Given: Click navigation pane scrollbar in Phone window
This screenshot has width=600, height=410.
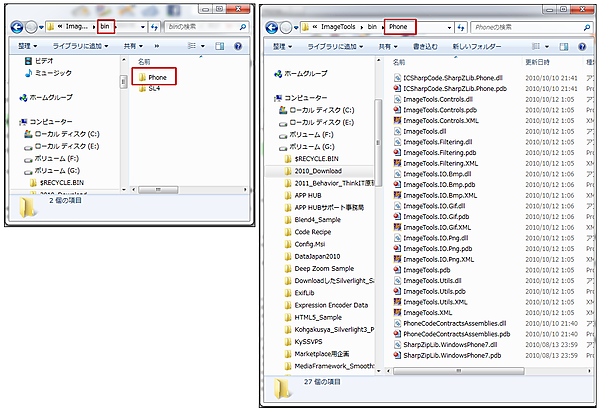Looking at the screenshot, I should pos(378,143).
